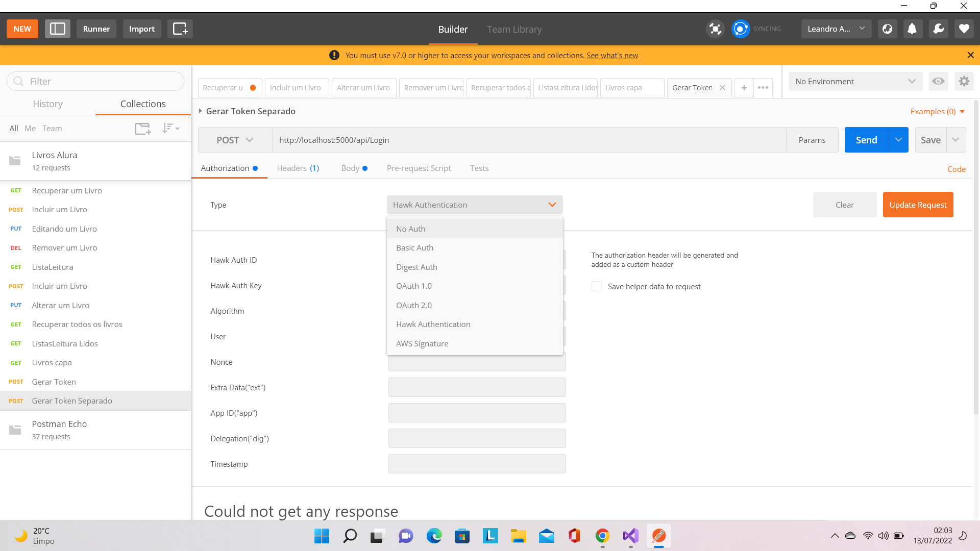Open the collections sort icon
Viewport: 980px width, 551px height.
pos(170,128)
